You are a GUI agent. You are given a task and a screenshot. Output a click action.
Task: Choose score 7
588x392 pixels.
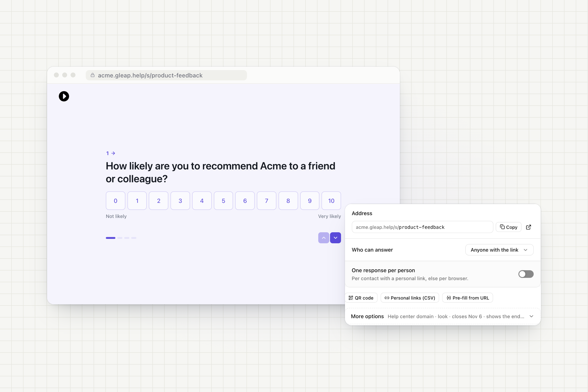click(267, 201)
